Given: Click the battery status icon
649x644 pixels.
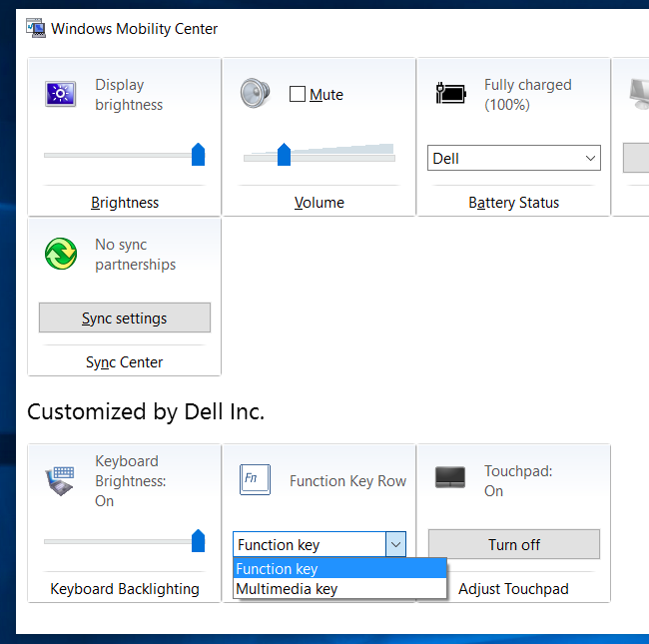Looking at the screenshot, I should [450, 94].
